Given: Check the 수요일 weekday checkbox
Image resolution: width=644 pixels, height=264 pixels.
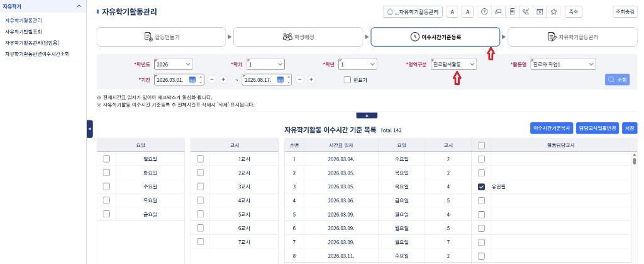Looking at the screenshot, I should tap(106, 187).
